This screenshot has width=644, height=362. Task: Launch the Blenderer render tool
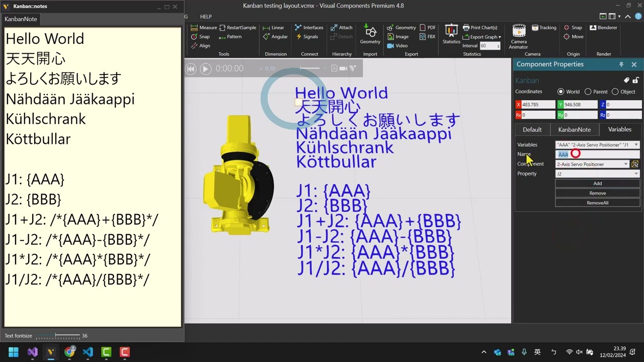click(x=603, y=28)
